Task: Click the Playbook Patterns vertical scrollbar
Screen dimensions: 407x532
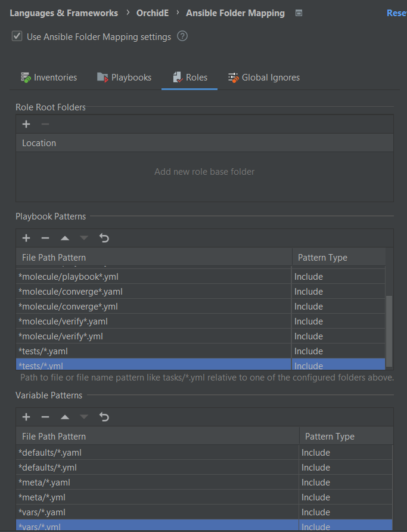Action: tap(389, 331)
